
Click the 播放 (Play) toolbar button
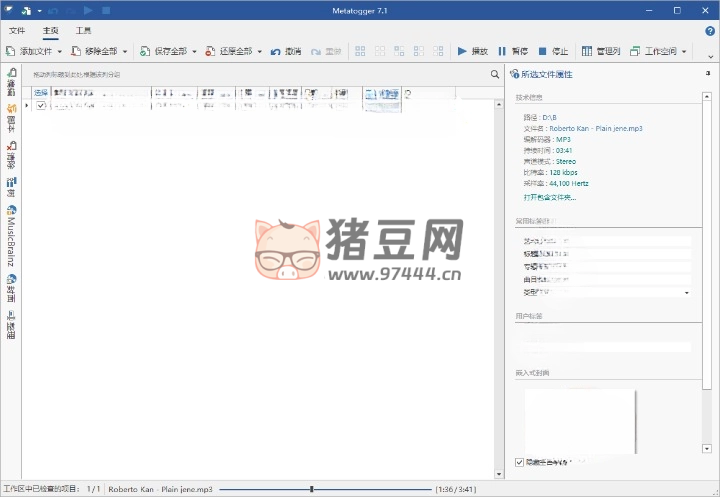point(472,51)
